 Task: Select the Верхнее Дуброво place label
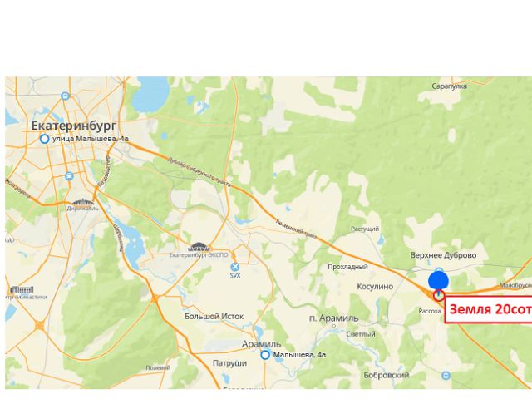pyautogui.click(x=443, y=255)
